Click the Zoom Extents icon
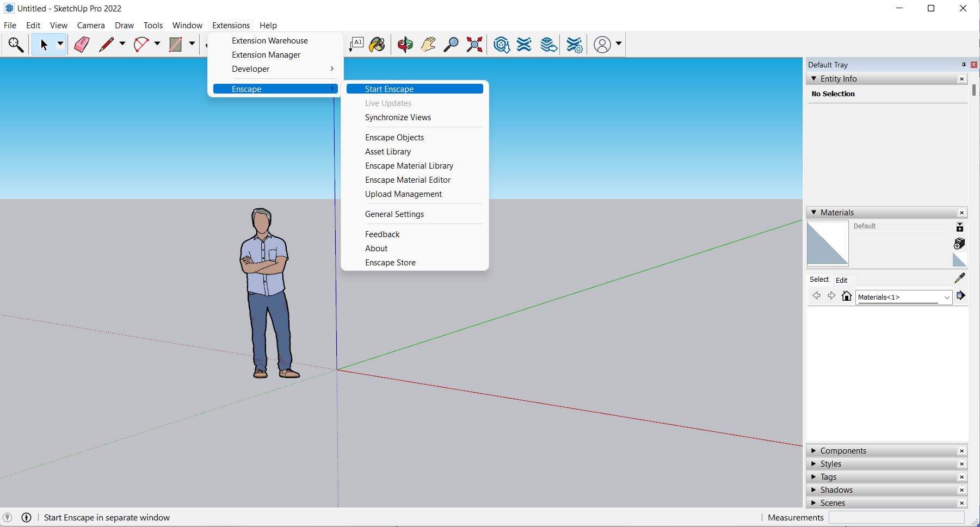The image size is (980, 527). click(474, 45)
